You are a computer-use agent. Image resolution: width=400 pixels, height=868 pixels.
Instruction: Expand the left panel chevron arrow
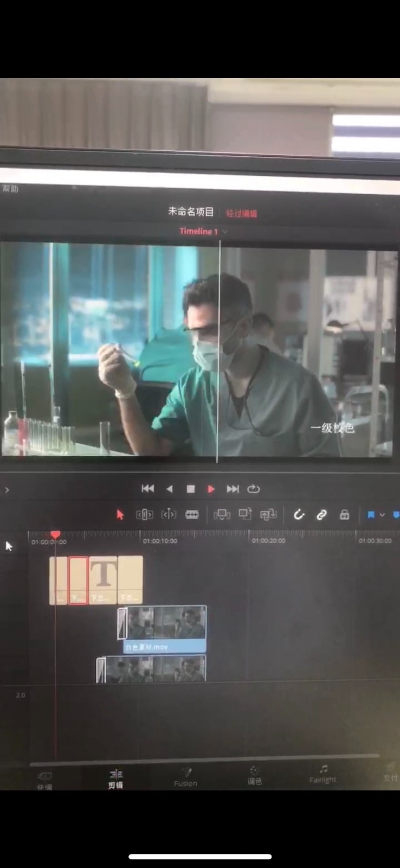tap(7, 490)
